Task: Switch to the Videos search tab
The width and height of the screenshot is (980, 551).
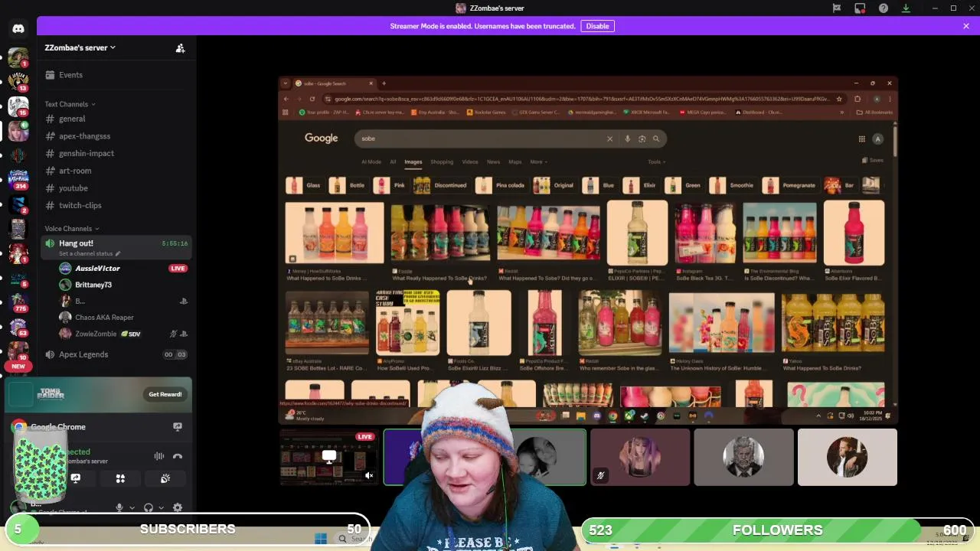Action: click(x=470, y=161)
